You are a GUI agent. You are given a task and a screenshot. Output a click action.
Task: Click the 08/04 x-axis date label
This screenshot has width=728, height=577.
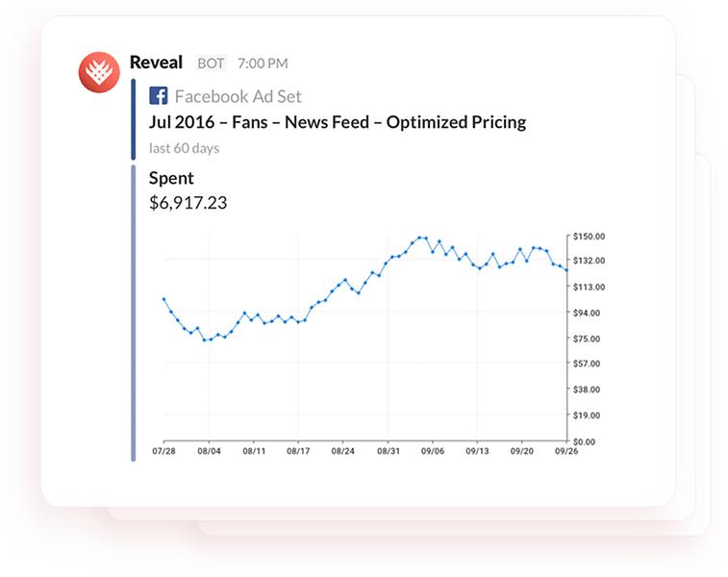tap(209, 451)
